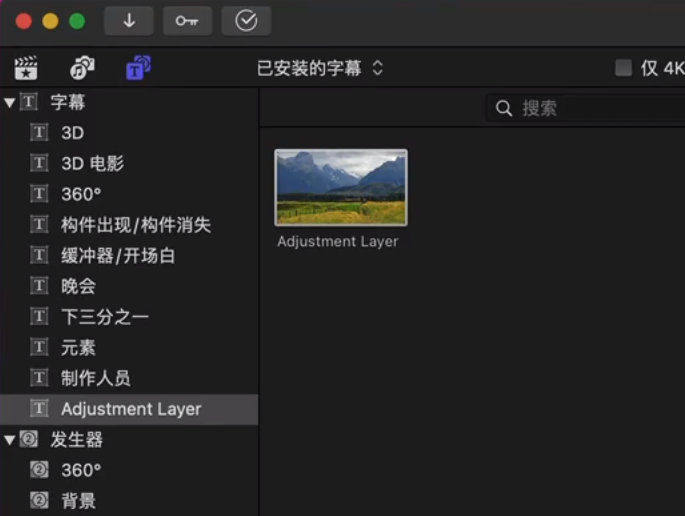685x516 pixels.
Task: Open the 已安装的字幕 filter dropdown
Action: (x=320, y=68)
